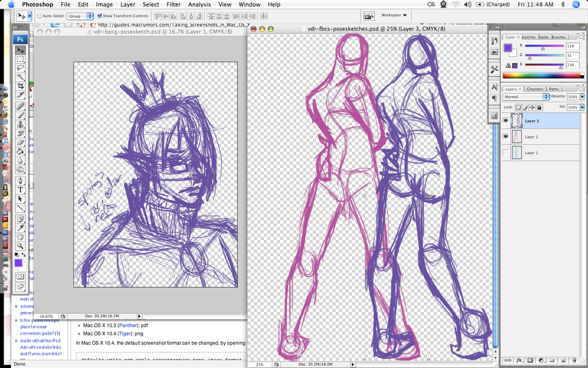588x368 pixels.
Task: Open the status bar arrow in posesketches window
Action: (353, 364)
